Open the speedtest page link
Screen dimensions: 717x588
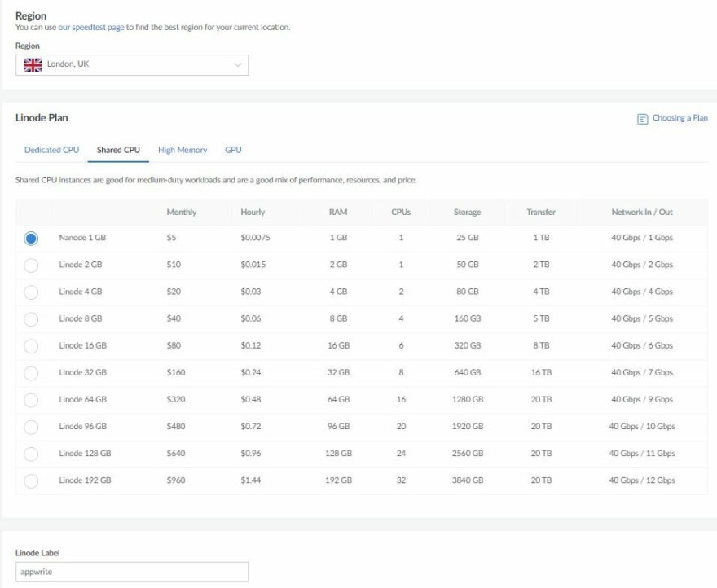pos(91,28)
